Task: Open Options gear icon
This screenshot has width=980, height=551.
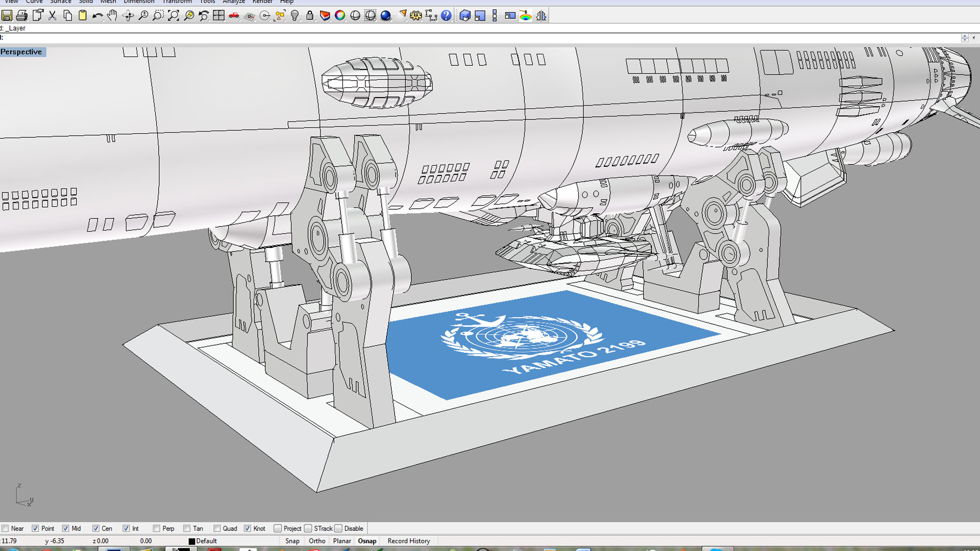Action: [416, 16]
